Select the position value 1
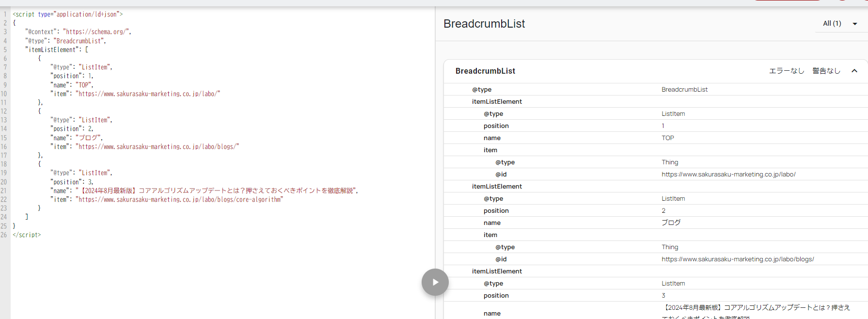868x319 pixels. point(663,126)
